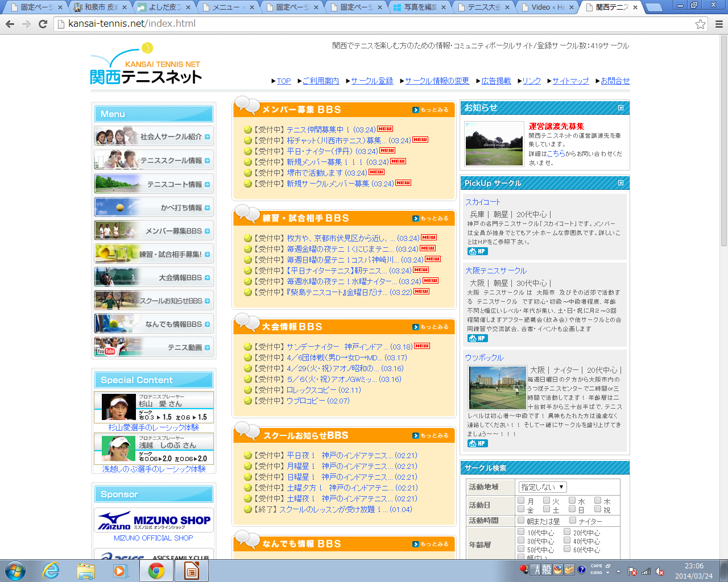Viewport: 728px width, 582px height.
Task: Click the HP icon under スカイコート
Action: point(477,251)
